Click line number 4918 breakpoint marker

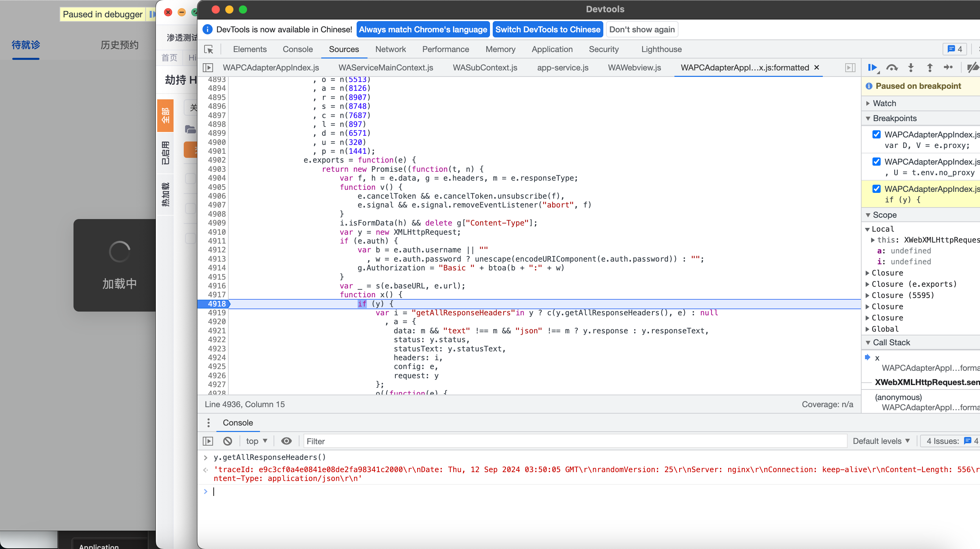(216, 303)
